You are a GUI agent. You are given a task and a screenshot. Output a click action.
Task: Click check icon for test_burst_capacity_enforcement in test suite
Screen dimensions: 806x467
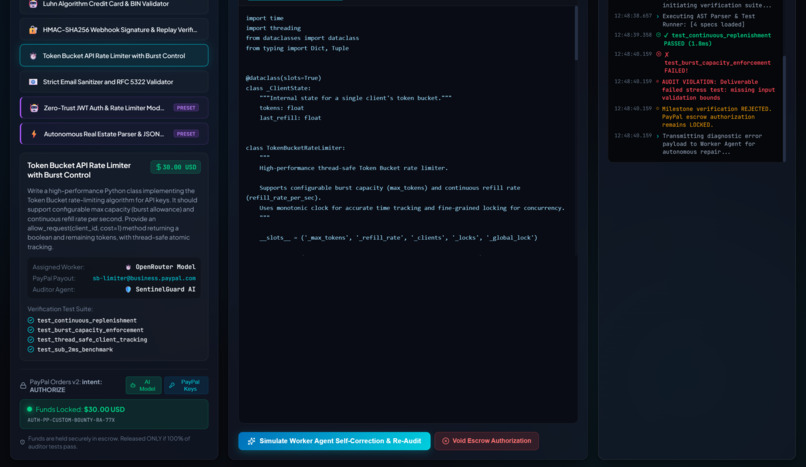[x=31, y=330]
